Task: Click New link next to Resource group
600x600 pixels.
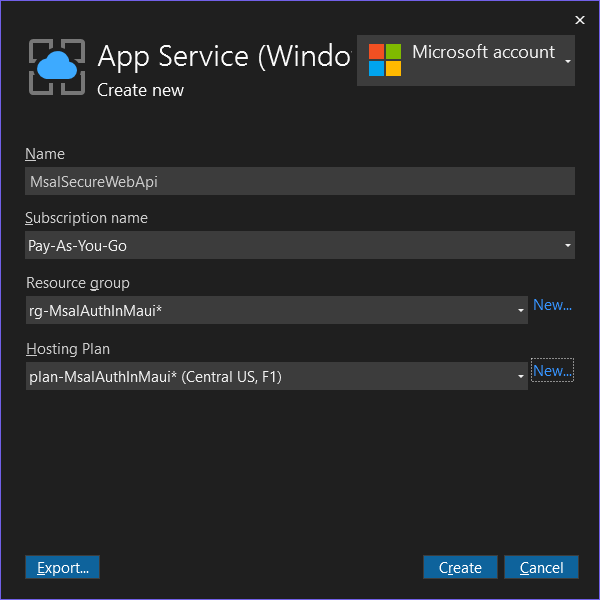Action: pyautogui.click(x=552, y=305)
